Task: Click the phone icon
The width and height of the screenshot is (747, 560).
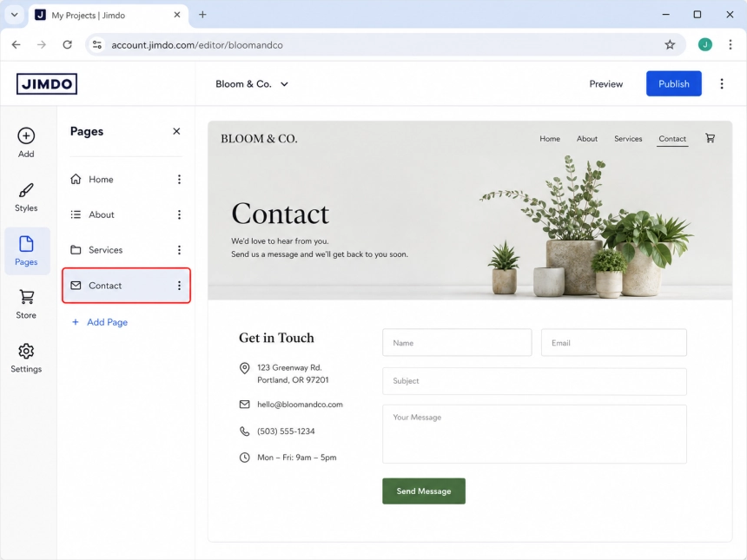Action: [x=244, y=431]
